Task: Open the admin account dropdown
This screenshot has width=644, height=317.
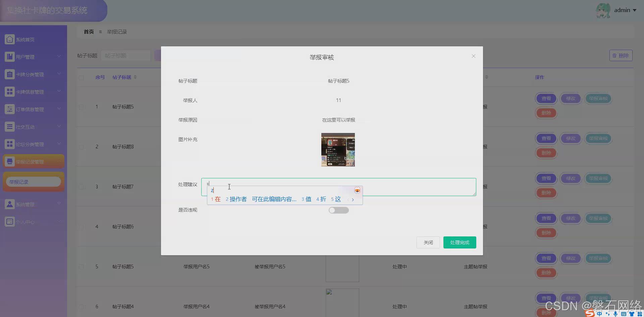Action: [x=623, y=10]
